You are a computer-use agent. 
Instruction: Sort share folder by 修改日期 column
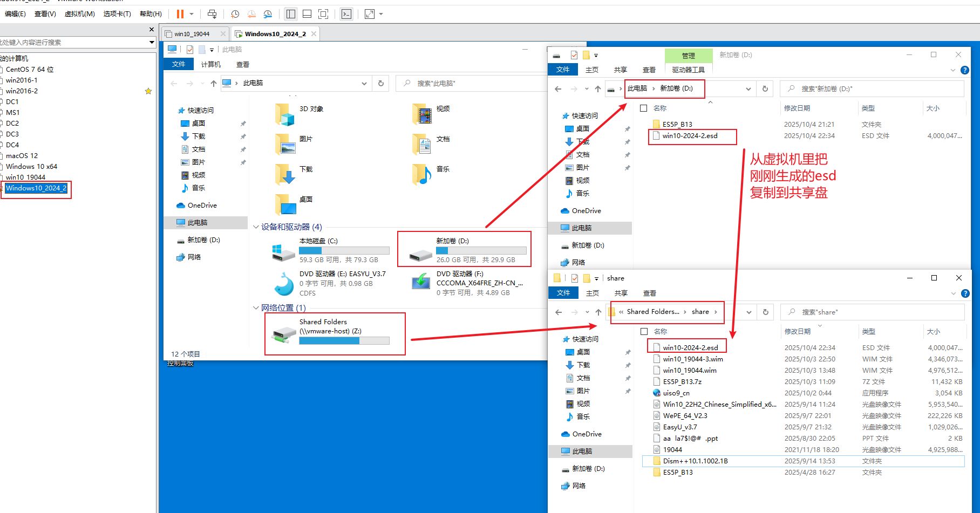click(x=798, y=331)
